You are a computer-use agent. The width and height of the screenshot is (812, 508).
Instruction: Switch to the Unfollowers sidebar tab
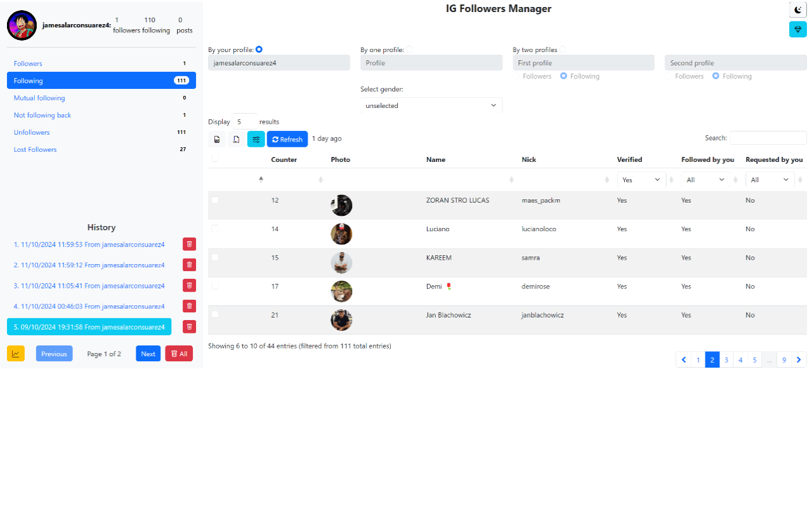(x=31, y=132)
